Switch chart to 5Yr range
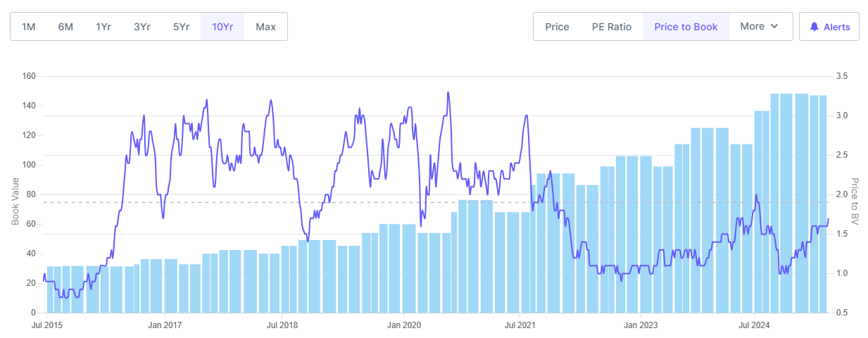This screenshot has width=868, height=338. (x=181, y=27)
